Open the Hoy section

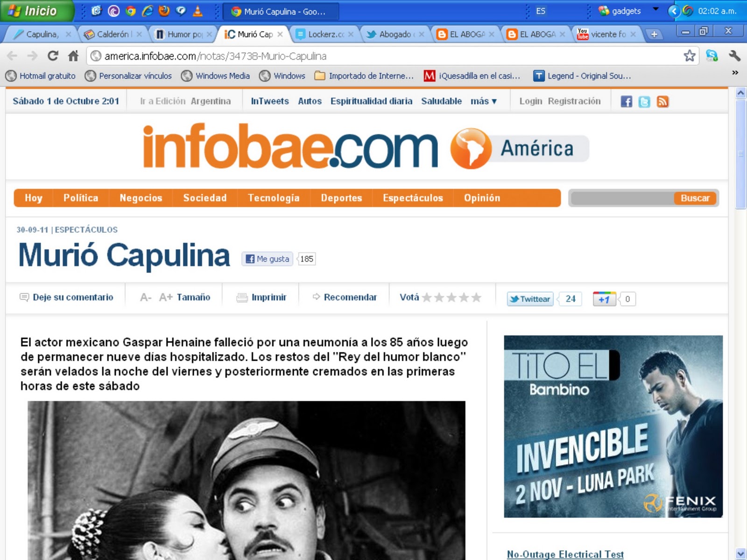(34, 198)
